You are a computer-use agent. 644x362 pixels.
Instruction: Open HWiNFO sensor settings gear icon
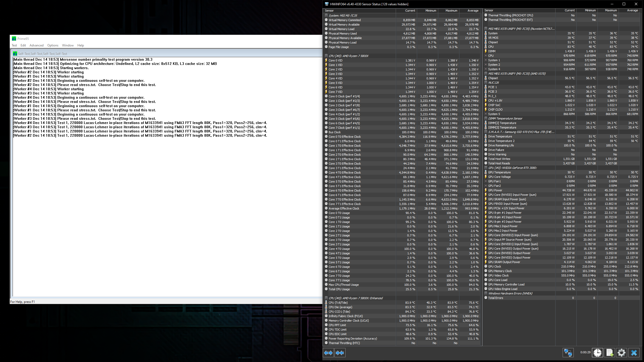tap(622, 353)
